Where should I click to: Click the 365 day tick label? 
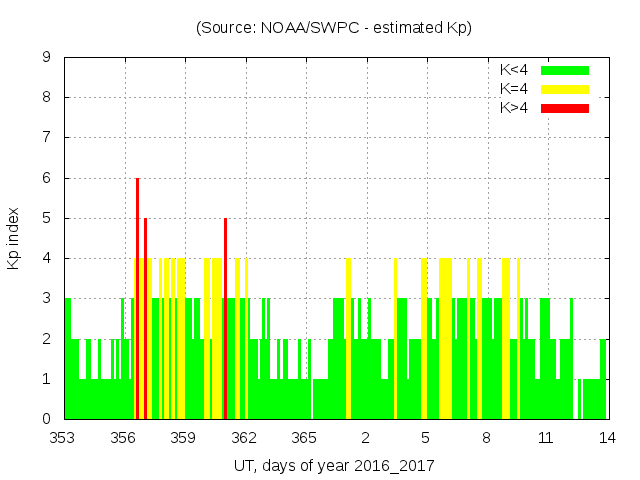tap(305, 437)
